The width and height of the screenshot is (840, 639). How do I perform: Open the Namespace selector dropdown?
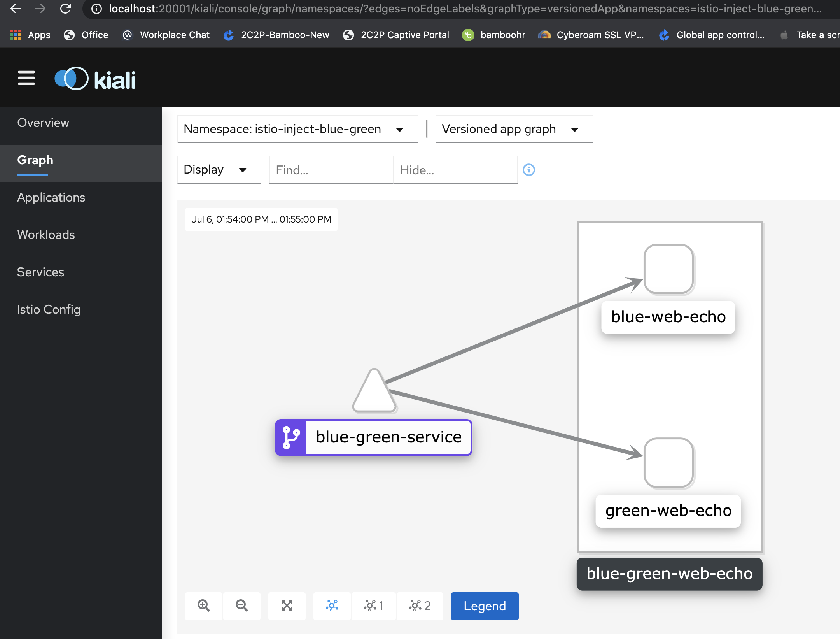[297, 129]
